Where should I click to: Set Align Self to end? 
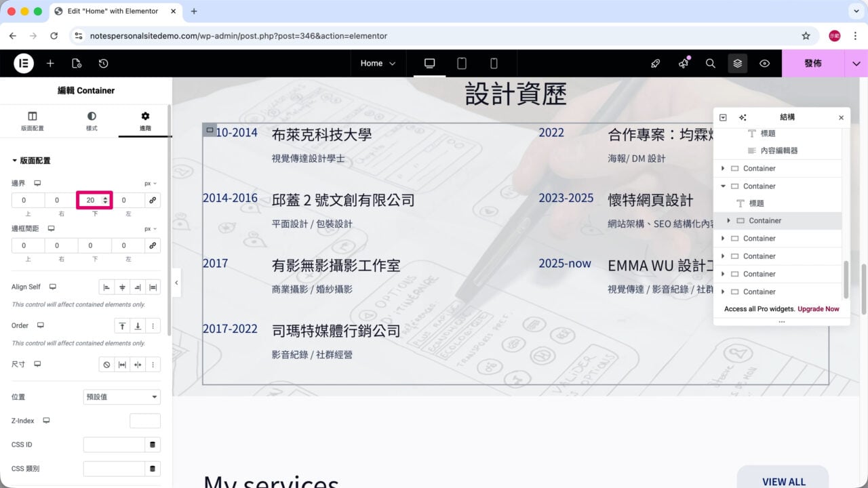point(138,287)
